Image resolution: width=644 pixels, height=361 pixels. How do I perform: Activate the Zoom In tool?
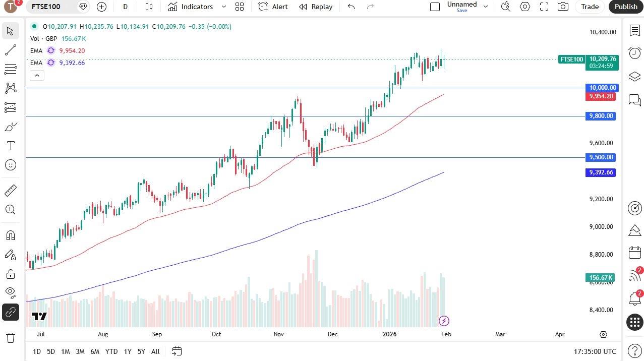point(10,210)
